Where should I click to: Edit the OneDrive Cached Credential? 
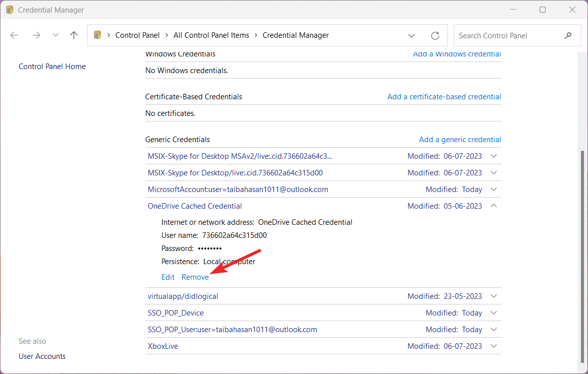168,277
